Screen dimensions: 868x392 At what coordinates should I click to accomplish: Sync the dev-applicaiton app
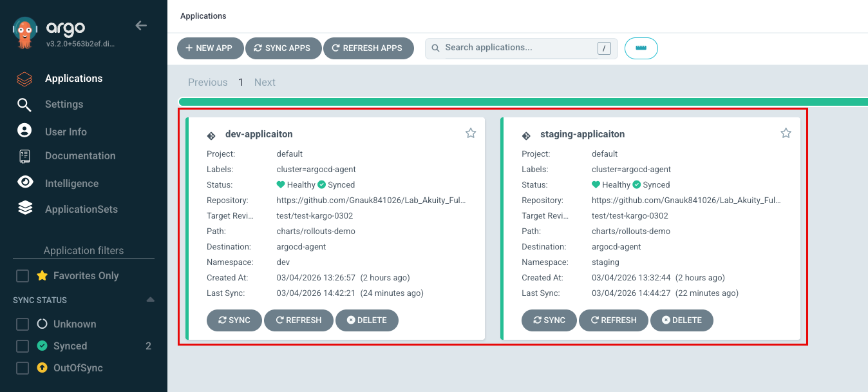(x=234, y=320)
